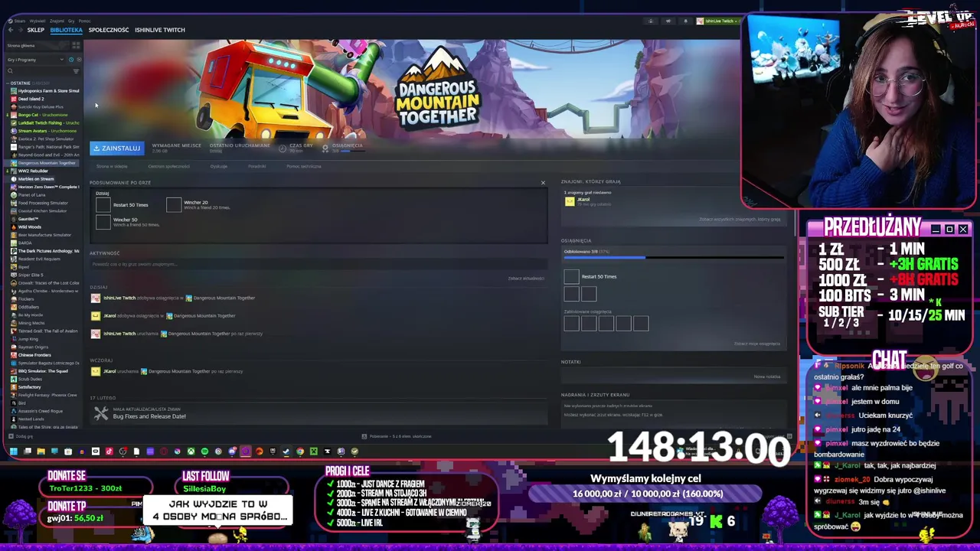
Task: Open the Dyskusje link
Action: tap(219, 166)
